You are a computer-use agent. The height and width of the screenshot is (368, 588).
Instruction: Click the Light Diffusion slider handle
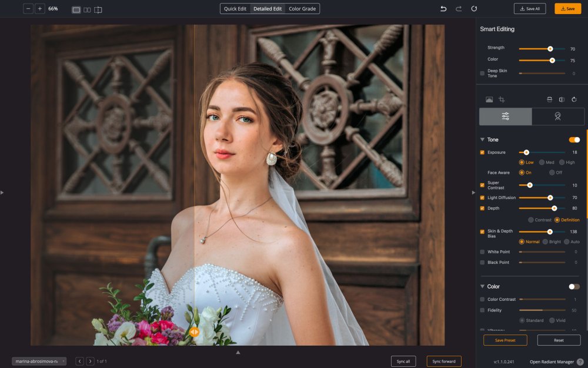pyautogui.click(x=550, y=197)
